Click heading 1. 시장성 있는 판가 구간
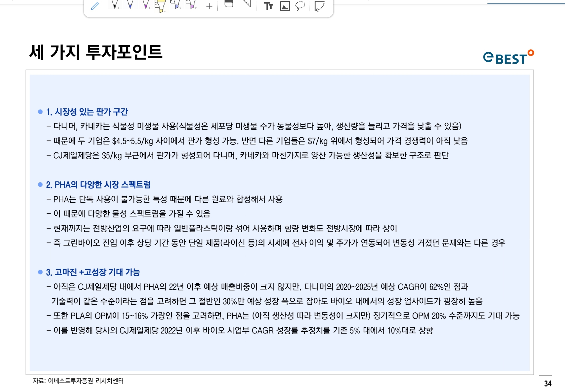The image size is (565, 392). pos(87,112)
